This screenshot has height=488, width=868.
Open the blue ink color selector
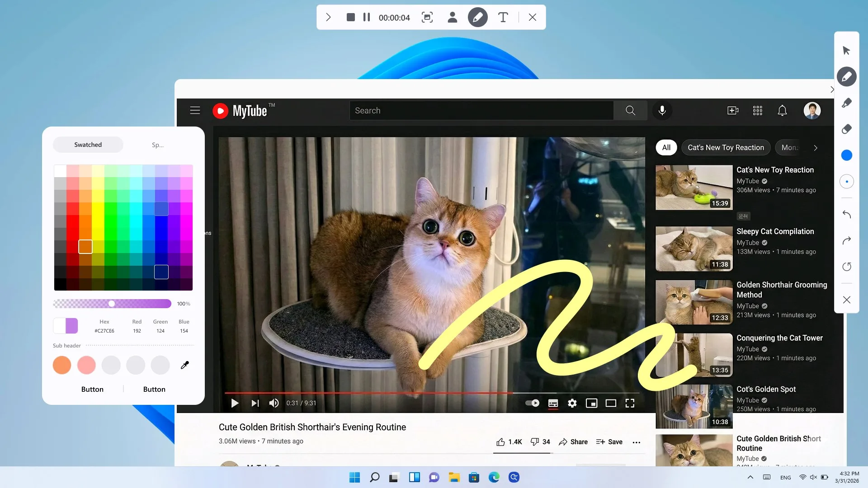[x=847, y=155]
